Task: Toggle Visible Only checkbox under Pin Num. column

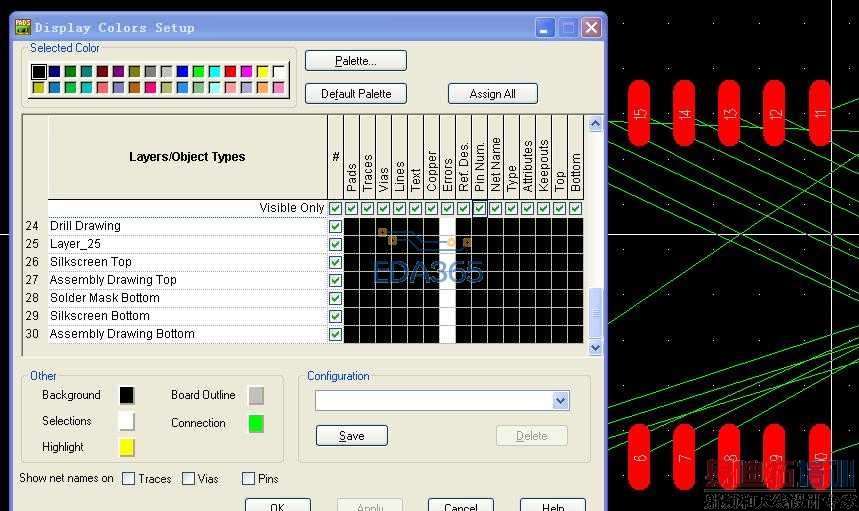Action: (479, 208)
